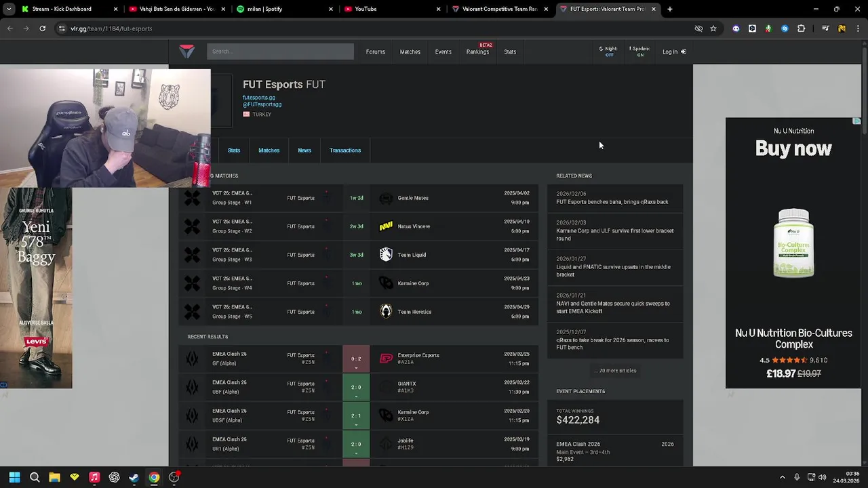Open the Team Heretics logo in W5 match
Screen dimensions: 868x488
click(386, 312)
